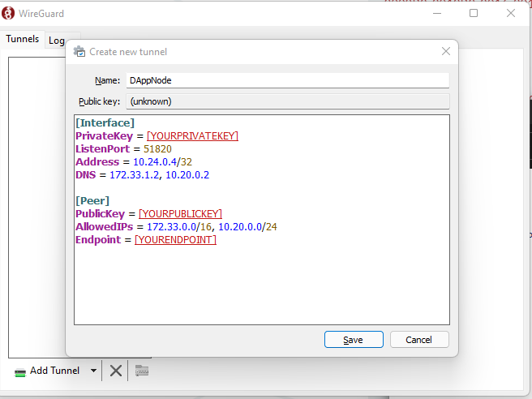
Task: Click the Address keyword
Action: (x=97, y=162)
